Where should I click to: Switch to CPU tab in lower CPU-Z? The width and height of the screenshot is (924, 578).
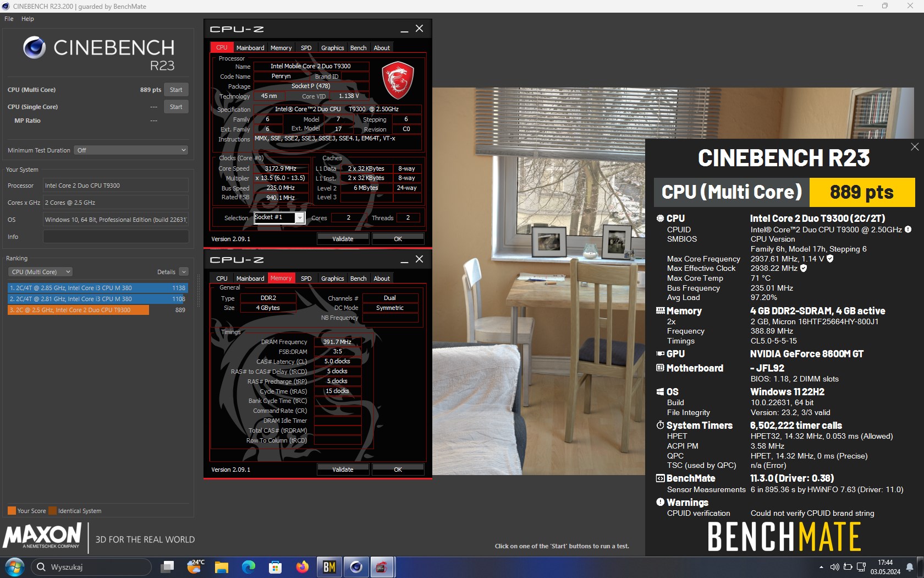[x=222, y=279]
